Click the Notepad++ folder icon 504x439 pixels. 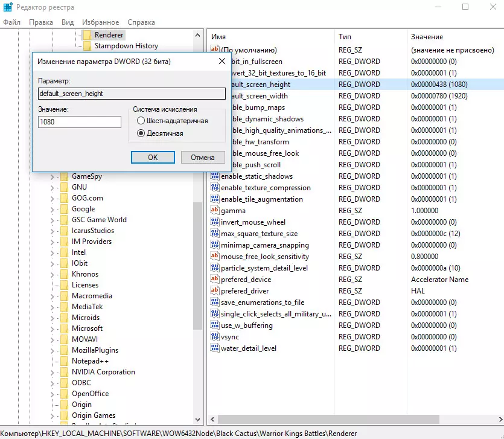click(x=65, y=361)
